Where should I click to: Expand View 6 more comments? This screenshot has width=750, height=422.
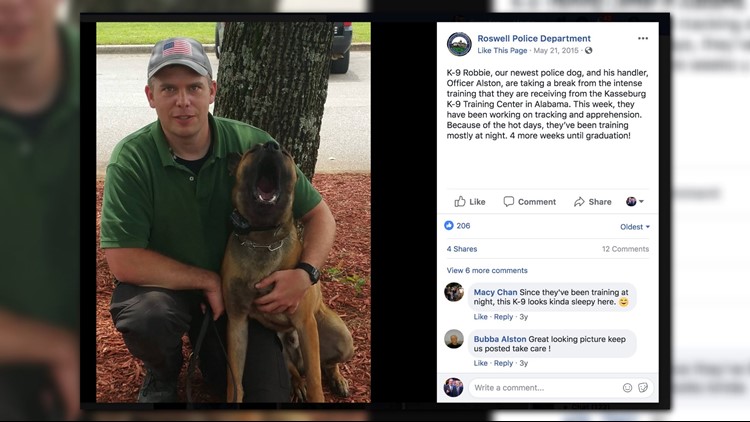pyautogui.click(x=487, y=270)
